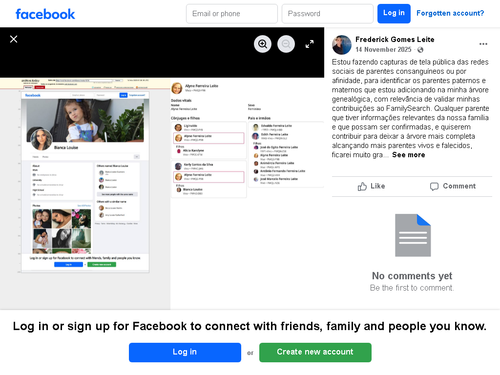Viewport: 500px width, 375px height.
Task: Click the thumbs-up Like icon
Action: point(362,186)
